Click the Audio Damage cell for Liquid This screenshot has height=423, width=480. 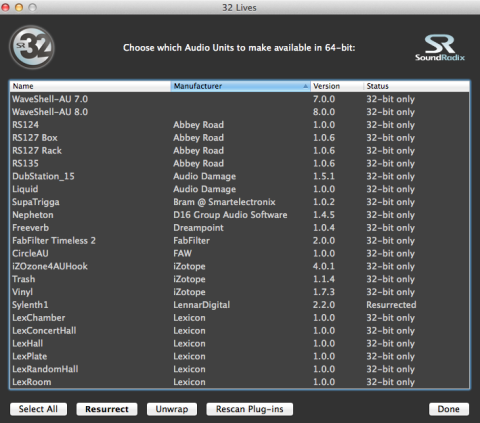click(x=204, y=189)
